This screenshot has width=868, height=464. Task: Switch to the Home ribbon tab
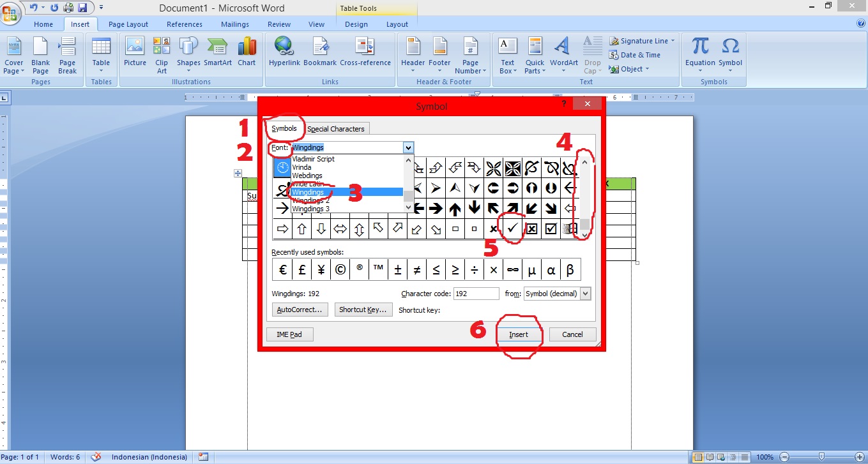[x=43, y=24]
